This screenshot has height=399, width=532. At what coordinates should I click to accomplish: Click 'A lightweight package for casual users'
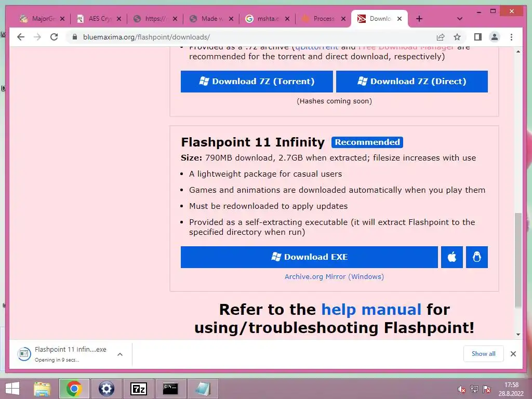(265, 174)
